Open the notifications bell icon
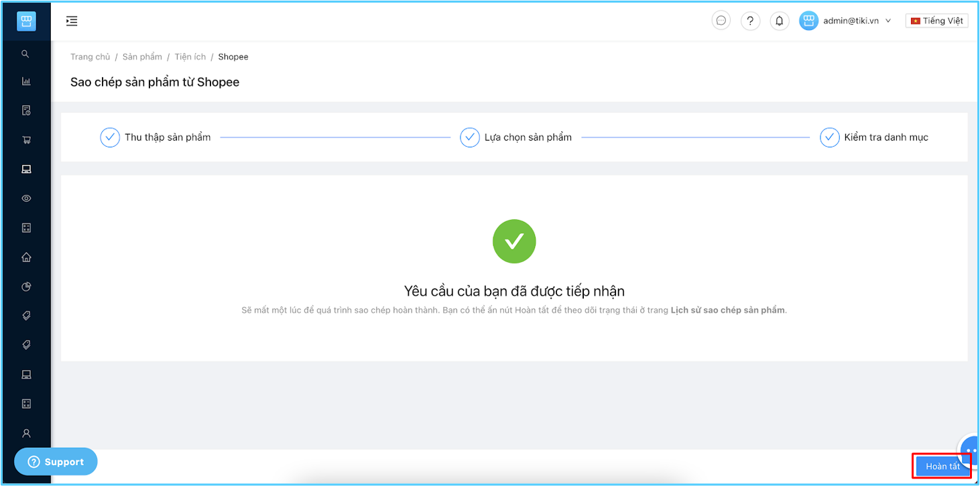Viewport: 980px width, 486px height. [x=779, y=21]
